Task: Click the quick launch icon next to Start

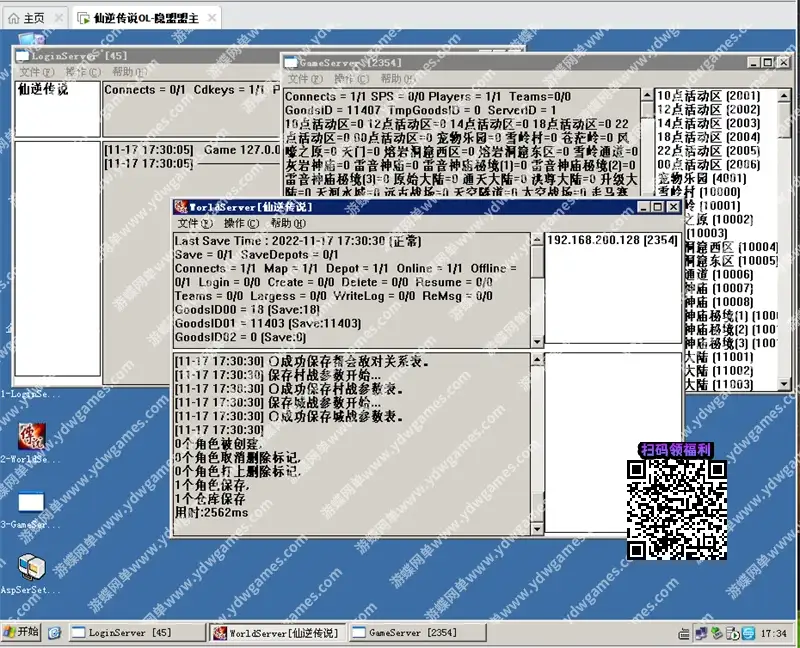Action: [x=54, y=633]
